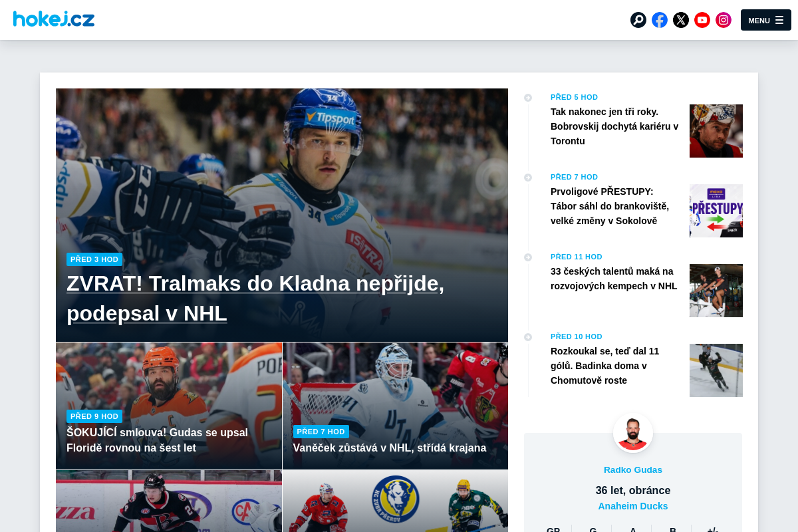This screenshot has height=532, width=798.
Task: Open the Instagram profile icon
Action: pyautogui.click(x=724, y=20)
